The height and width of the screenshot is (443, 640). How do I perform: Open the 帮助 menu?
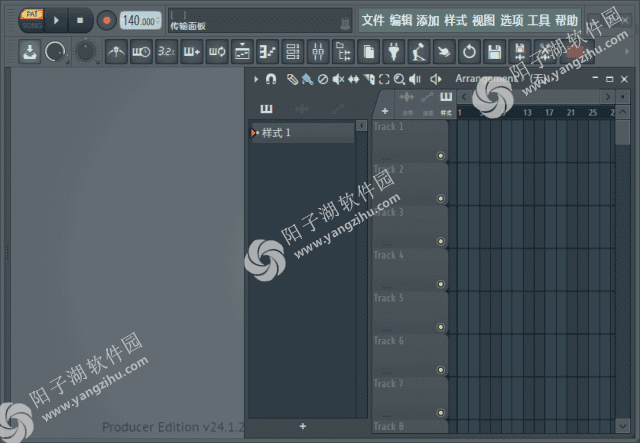pos(567,20)
